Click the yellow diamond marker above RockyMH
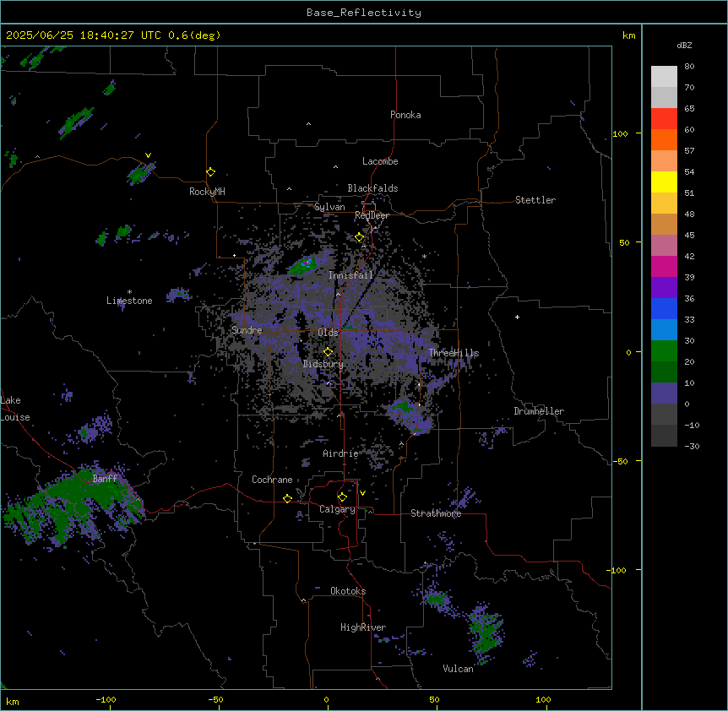 tap(211, 172)
